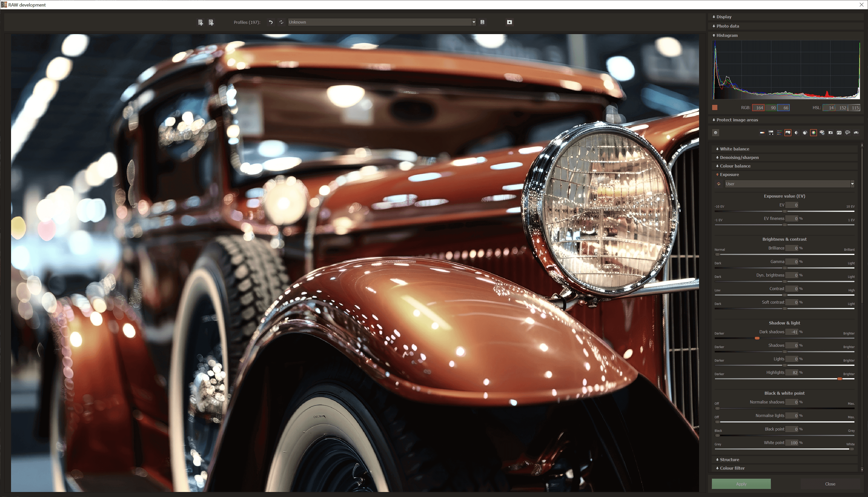The image size is (868, 497).
Task: Click the camera snapshot icon in top toolbar
Action: (509, 22)
